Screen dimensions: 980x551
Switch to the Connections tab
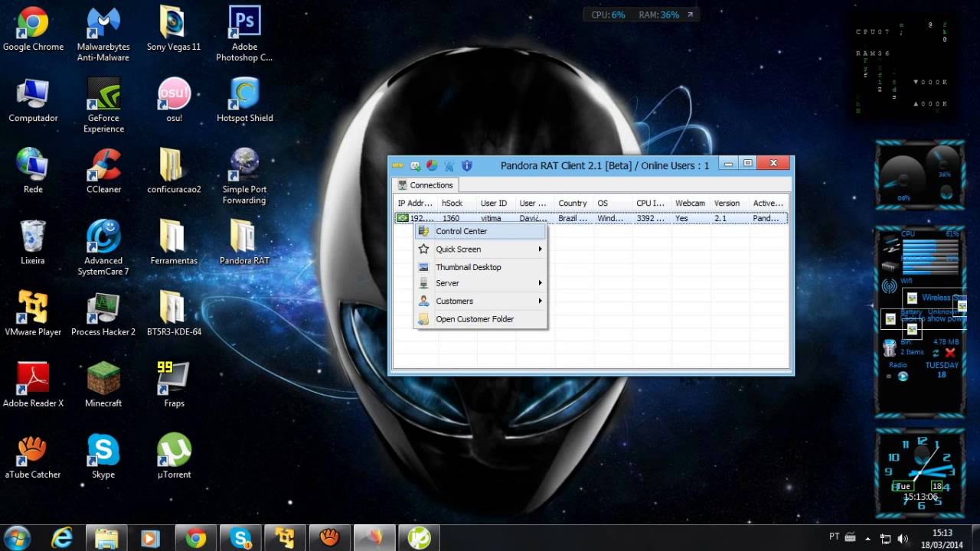[x=425, y=185]
